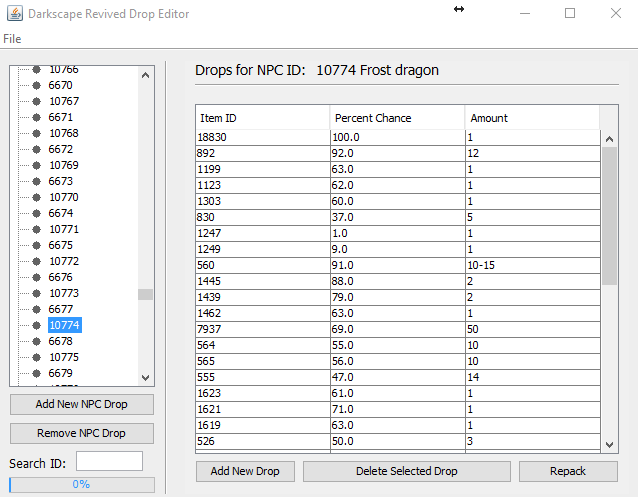Click drops table scroll down arrow

point(609,444)
